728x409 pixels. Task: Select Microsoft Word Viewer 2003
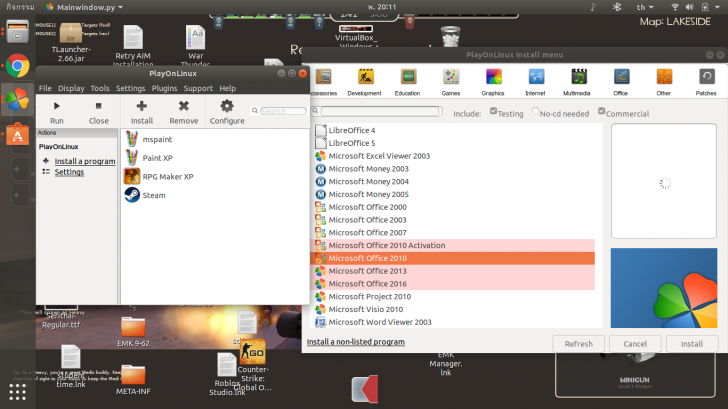coord(452,322)
